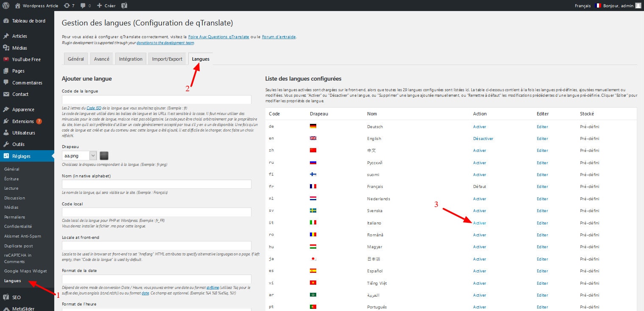Open Permaliens settings submenu

point(15,217)
